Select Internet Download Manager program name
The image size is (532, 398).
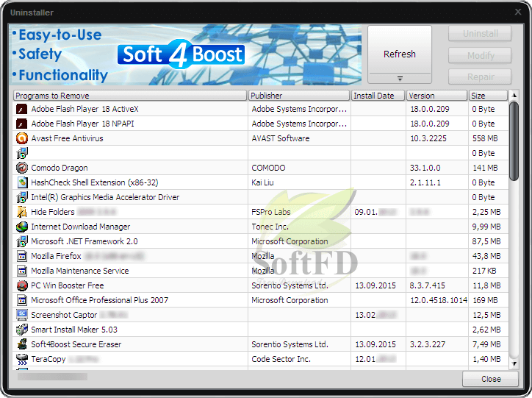[81, 227]
